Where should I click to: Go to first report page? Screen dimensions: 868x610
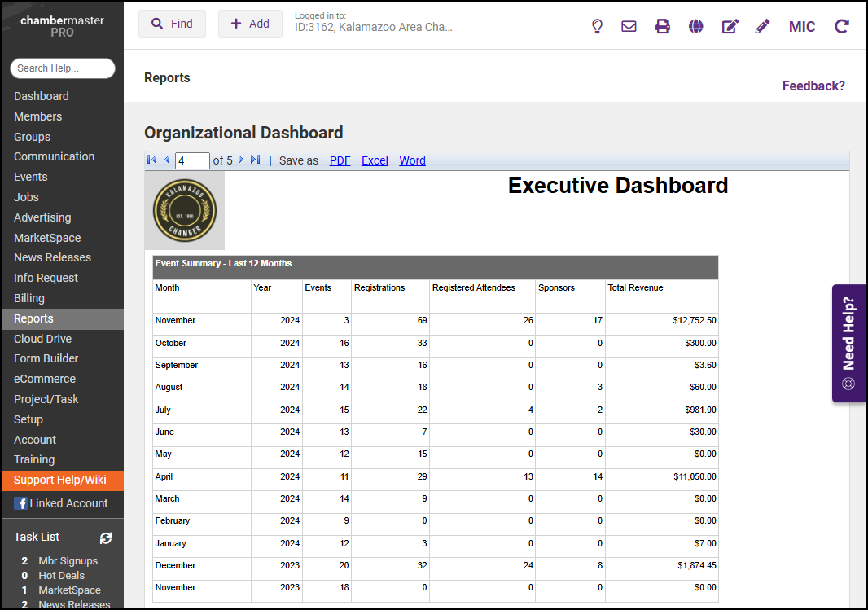tap(152, 160)
